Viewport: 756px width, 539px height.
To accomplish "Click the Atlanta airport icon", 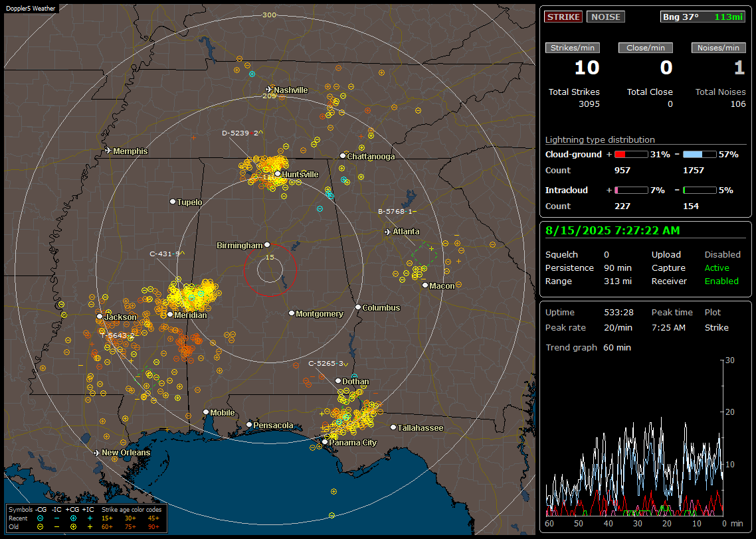I will point(388,232).
